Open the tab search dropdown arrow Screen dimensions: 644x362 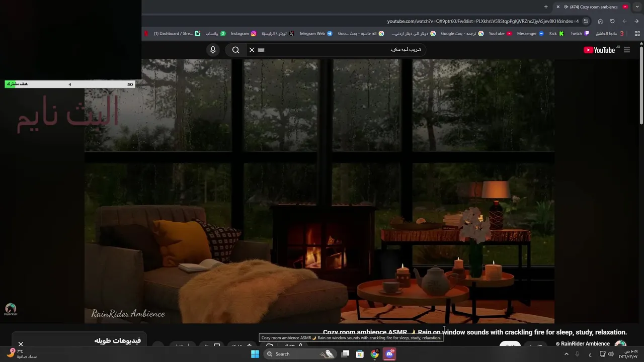637,7
